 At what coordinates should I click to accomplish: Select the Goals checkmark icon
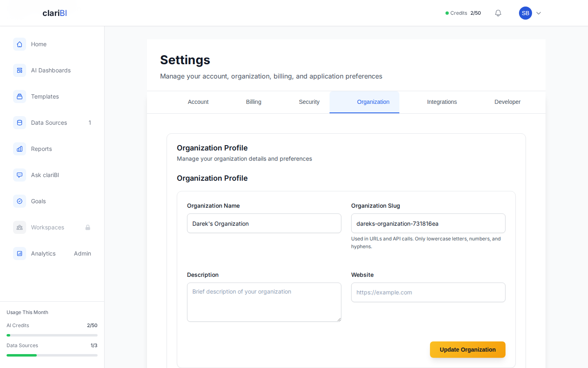coord(20,201)
